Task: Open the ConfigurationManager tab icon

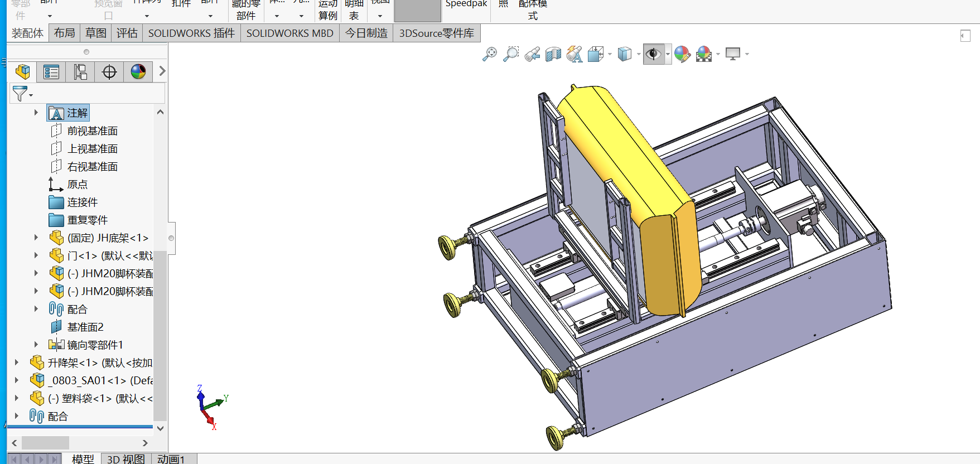Action: tap(80, 72)
